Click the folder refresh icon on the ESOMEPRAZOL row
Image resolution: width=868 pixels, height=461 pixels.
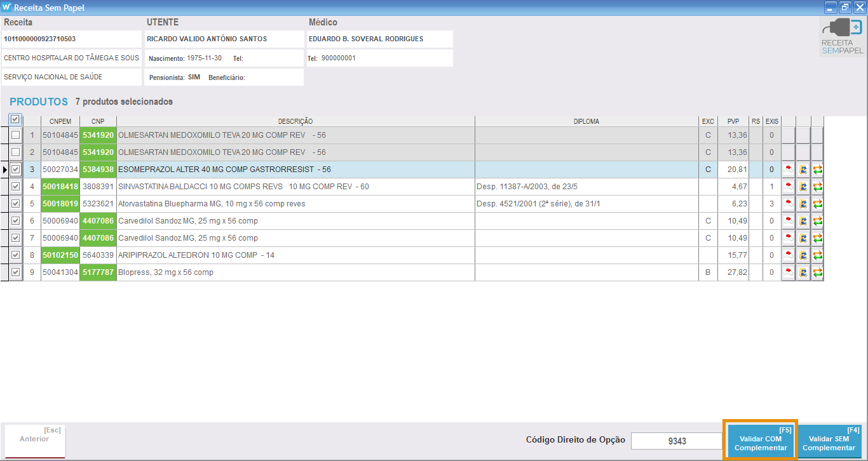point(803,170)
